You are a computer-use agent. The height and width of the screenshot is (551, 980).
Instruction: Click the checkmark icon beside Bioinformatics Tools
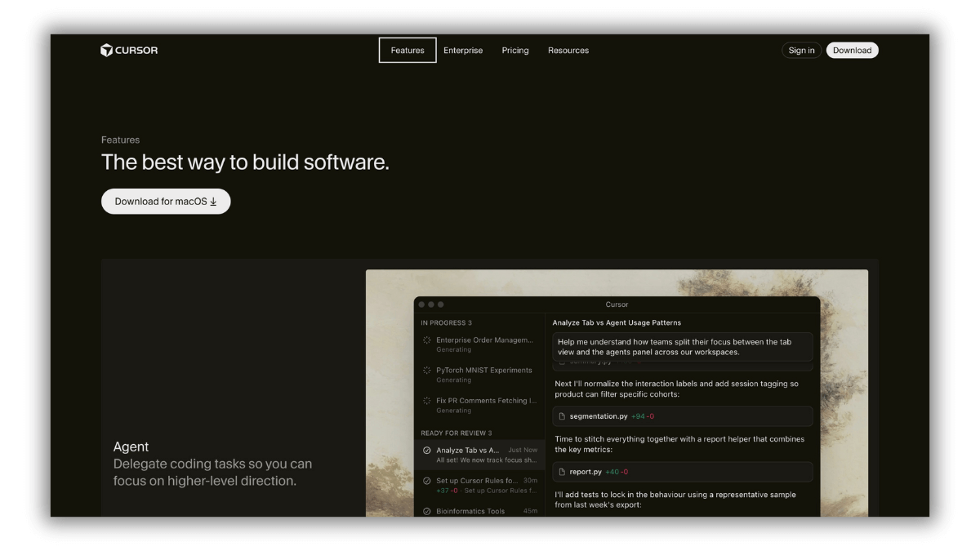point(426,511)
